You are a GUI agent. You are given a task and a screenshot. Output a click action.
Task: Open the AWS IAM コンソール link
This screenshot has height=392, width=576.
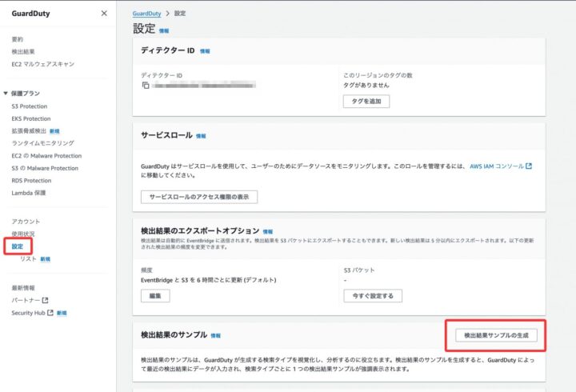496,166
